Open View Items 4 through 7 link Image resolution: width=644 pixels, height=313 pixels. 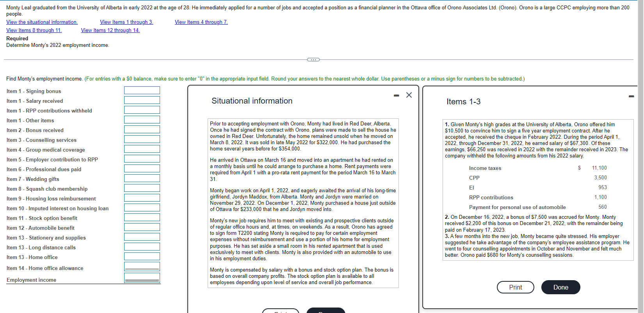pos(201,22)
